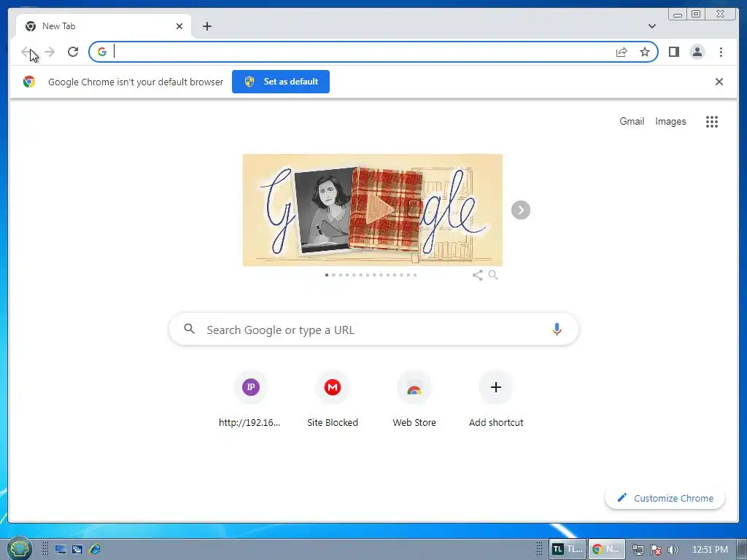Open Gmail link
Viewport: 747px width, 560px height.
(x=632, y=122)
